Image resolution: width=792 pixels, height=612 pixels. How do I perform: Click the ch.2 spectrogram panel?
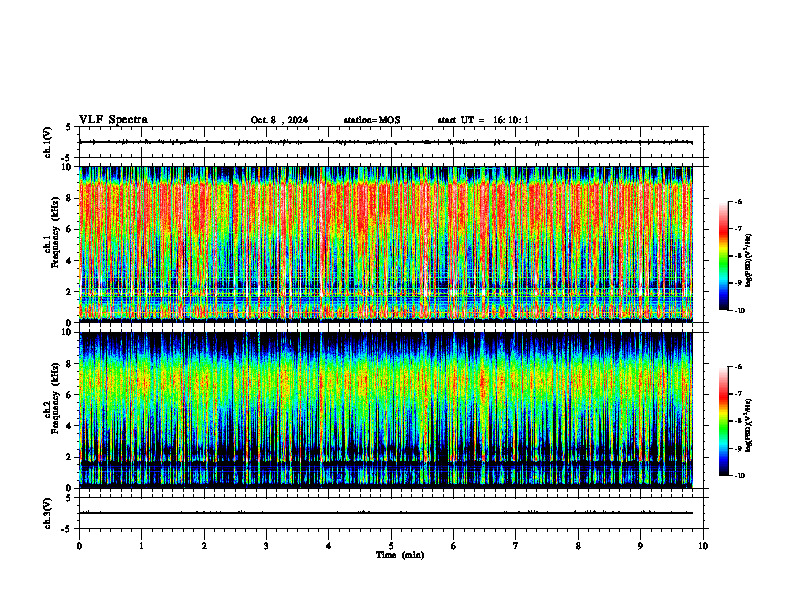[x=386, y=410]
